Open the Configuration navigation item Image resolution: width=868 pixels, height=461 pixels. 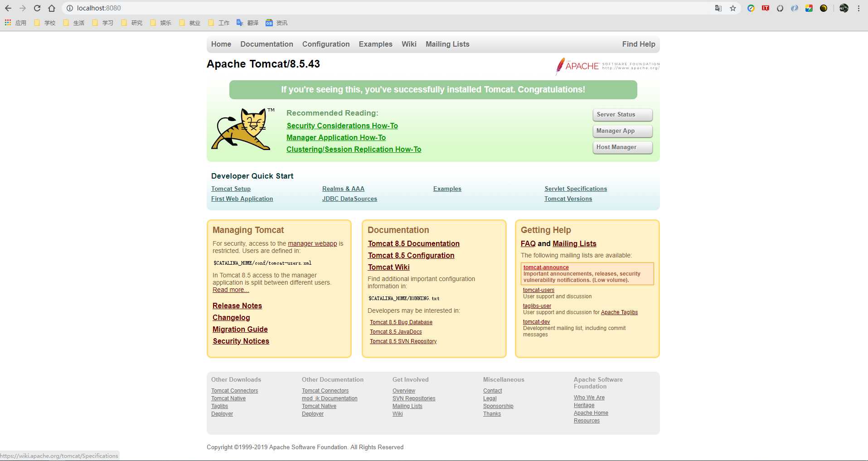(x=326, y=44)
